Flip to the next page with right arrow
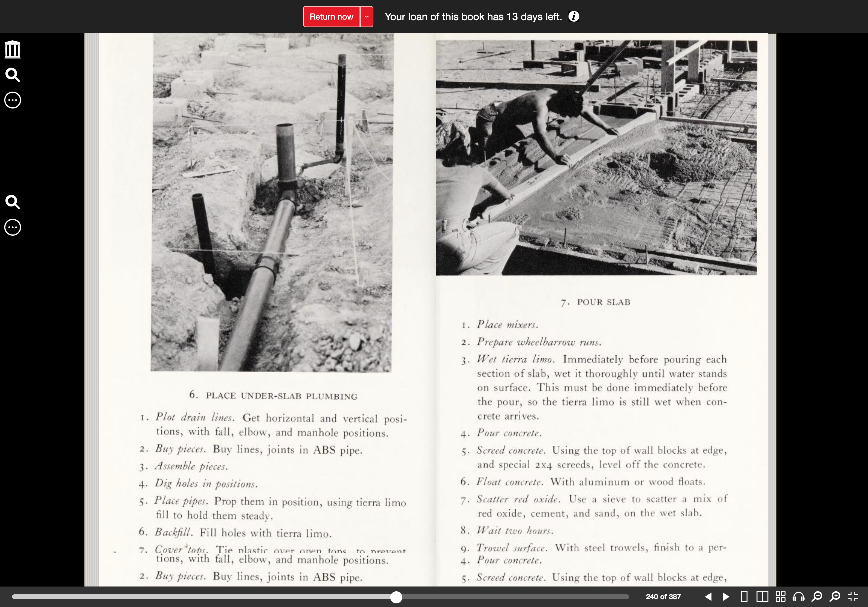 click(726, 597)
